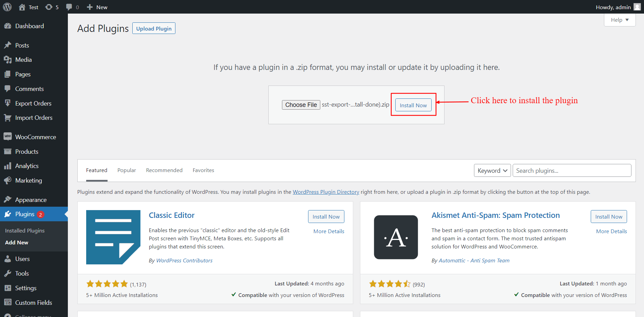This screenshot has width=644, height=317.
Task: Open Automattic - Anti Spam Team author link
Action: [x=474, y=261]
